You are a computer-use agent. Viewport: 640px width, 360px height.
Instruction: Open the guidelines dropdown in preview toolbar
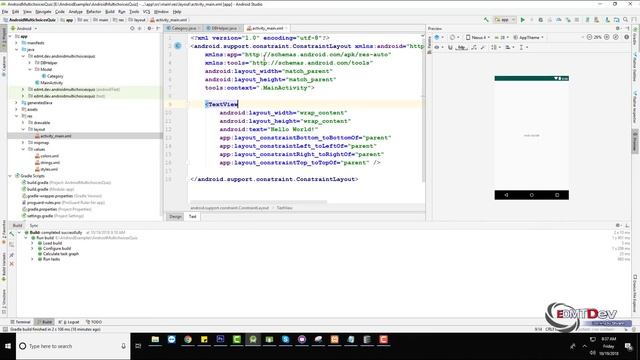tap(523, 47)
